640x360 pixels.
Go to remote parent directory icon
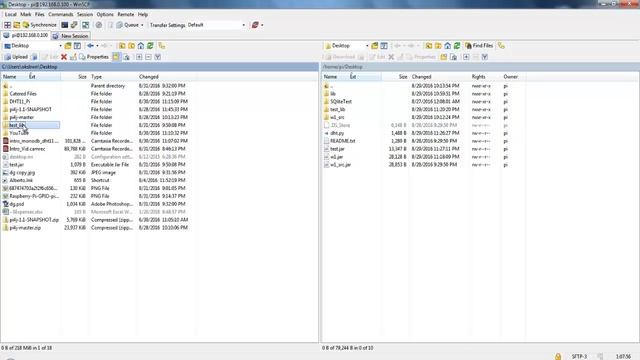click(429, 46)
